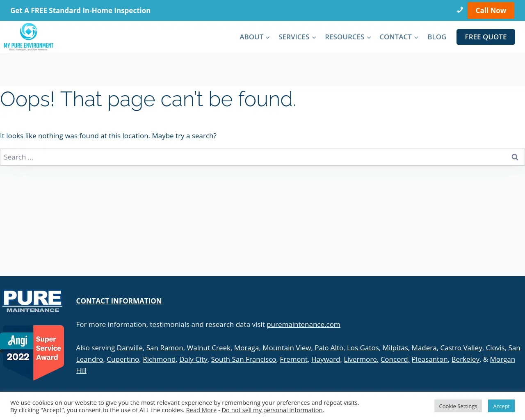The image size is (525, 420).
Task: Open the Danville service area link
Action: click(x=130, y=348)
